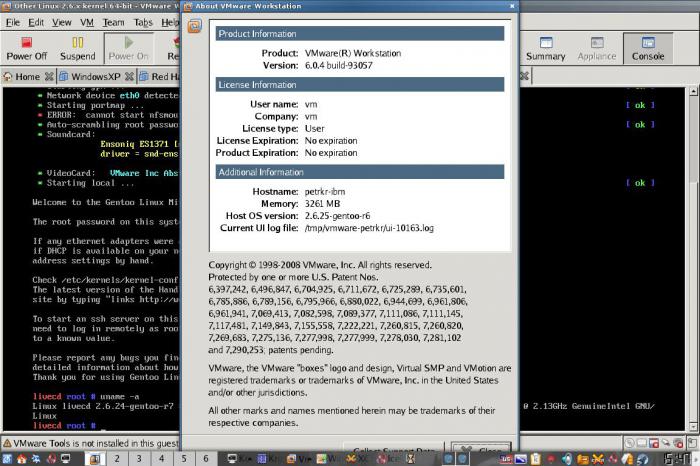
Task: Switch to virtual desktop 4
Action: pyautogui.click(x=161, y=458)
